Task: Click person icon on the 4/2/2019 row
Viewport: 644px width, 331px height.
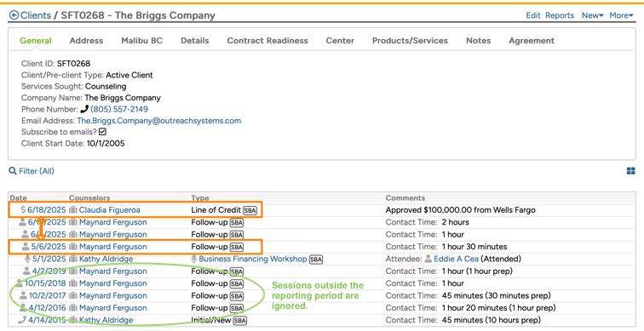Action: point(26,271)
